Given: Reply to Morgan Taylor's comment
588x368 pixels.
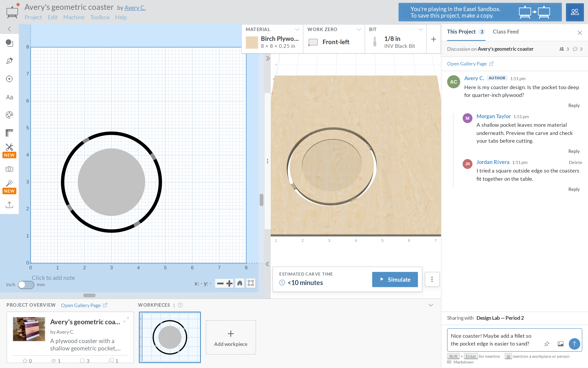Looking at the screenshot, I should pyautogui.click(x=574, y=151).
